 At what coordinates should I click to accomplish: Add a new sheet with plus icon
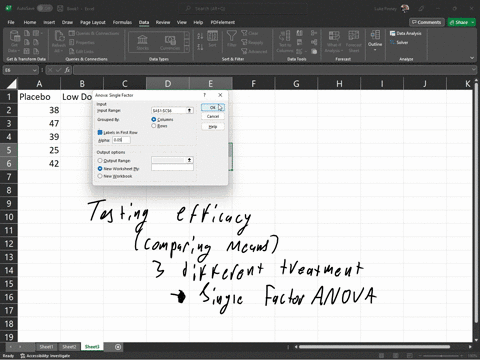pyautogui.click(x=118, y=347)
